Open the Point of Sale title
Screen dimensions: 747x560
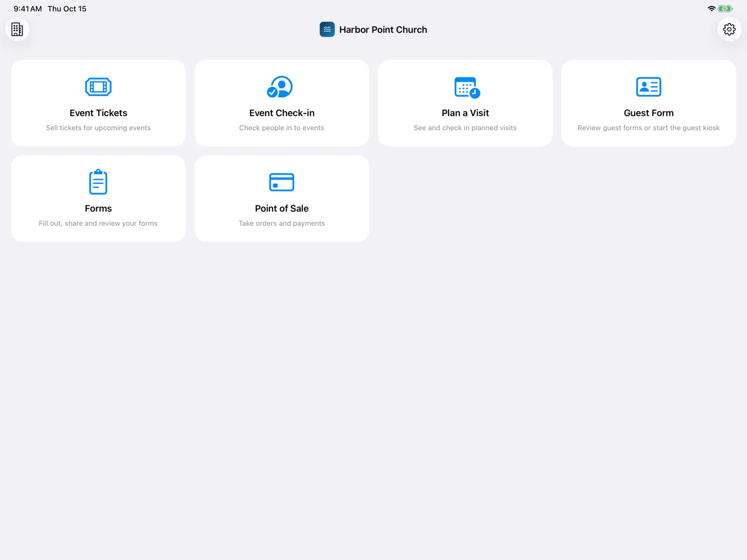(x=282, y=209)
